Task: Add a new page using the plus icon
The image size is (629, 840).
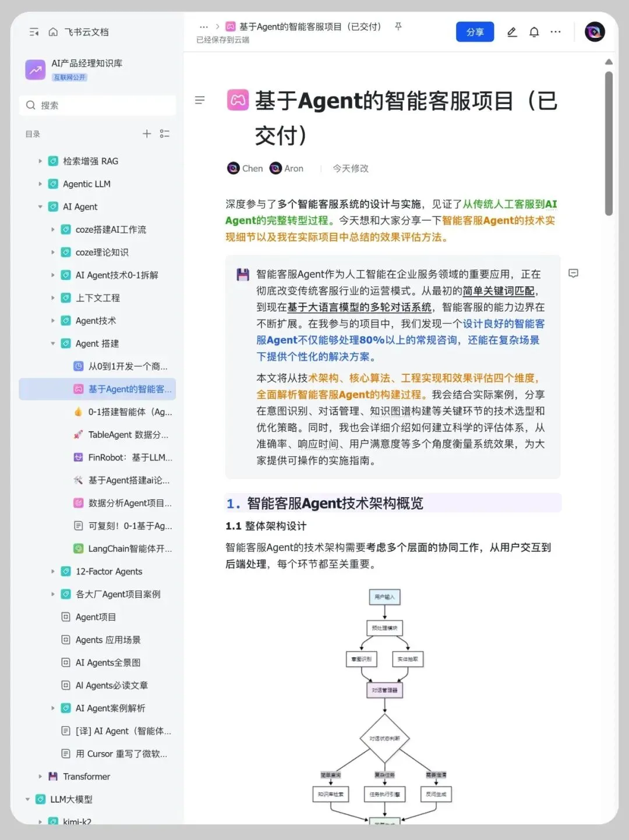Action: 147,134
